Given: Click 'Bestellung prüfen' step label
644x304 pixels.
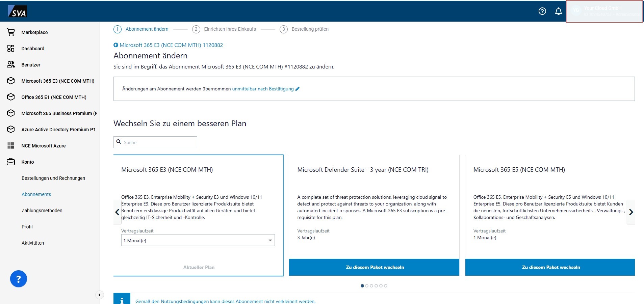Looking at the screenshot, I should [310, 29].
